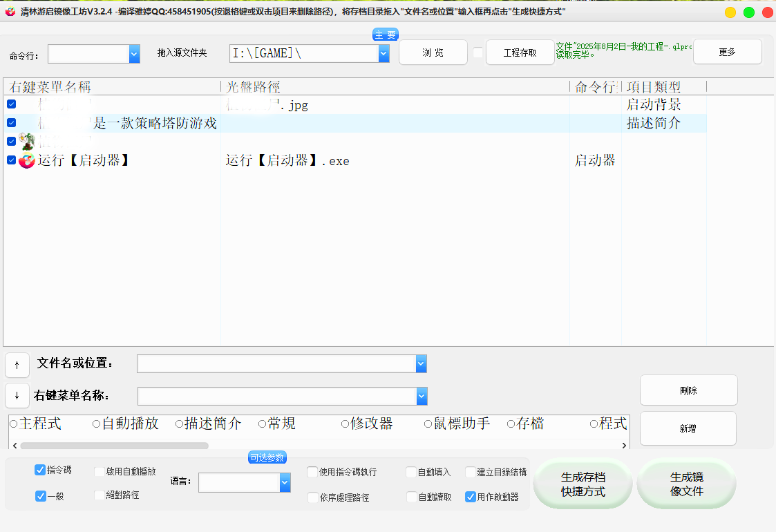Click the launcher icon beside 运行【启动器】
776x532 pixels.
click(x=26, y=161)
